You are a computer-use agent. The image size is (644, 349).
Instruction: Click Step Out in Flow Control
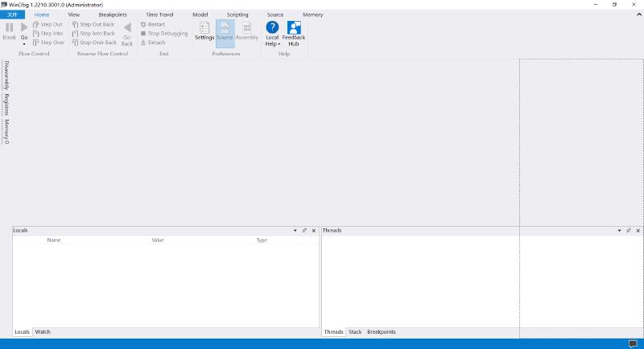[47, 24]
